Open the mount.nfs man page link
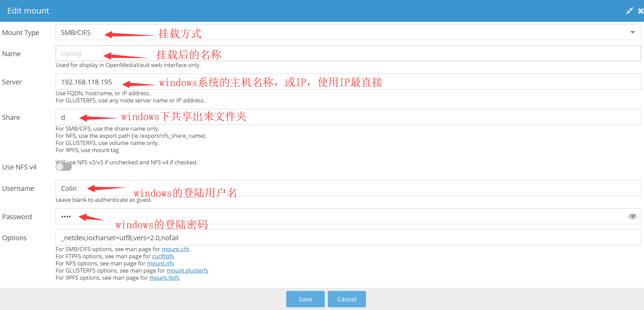The height and width of the screenshot is (310, 644). pos(160,263)
